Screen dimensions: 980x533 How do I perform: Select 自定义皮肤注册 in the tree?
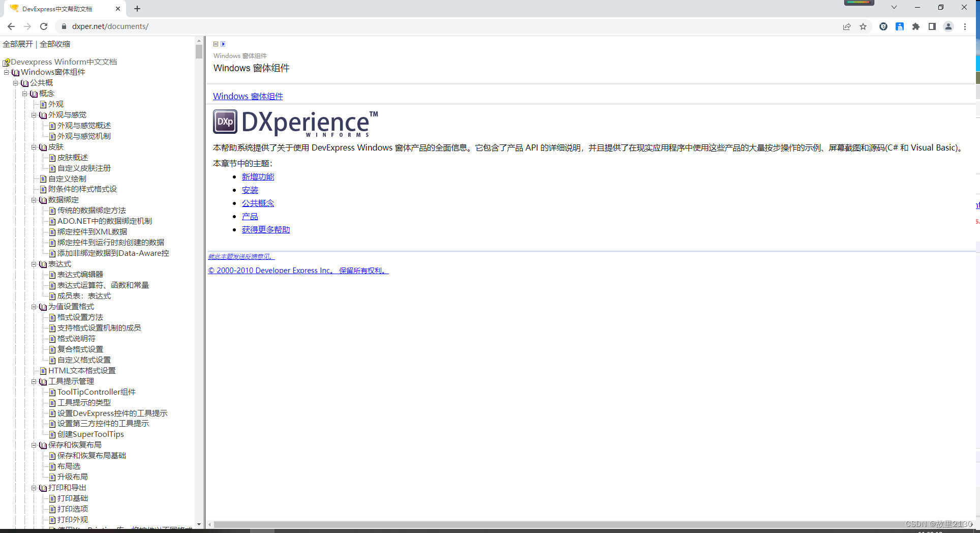coord(84,168)
